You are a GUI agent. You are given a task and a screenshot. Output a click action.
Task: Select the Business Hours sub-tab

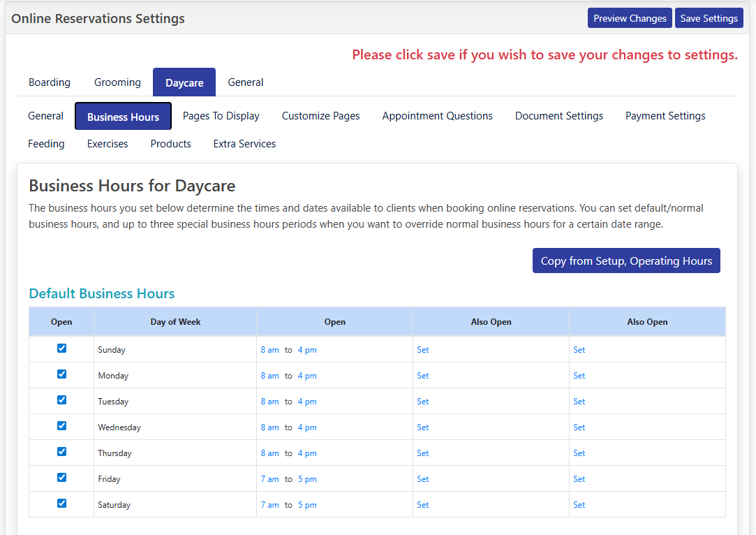pyautogui.click(x=124, y=116)
